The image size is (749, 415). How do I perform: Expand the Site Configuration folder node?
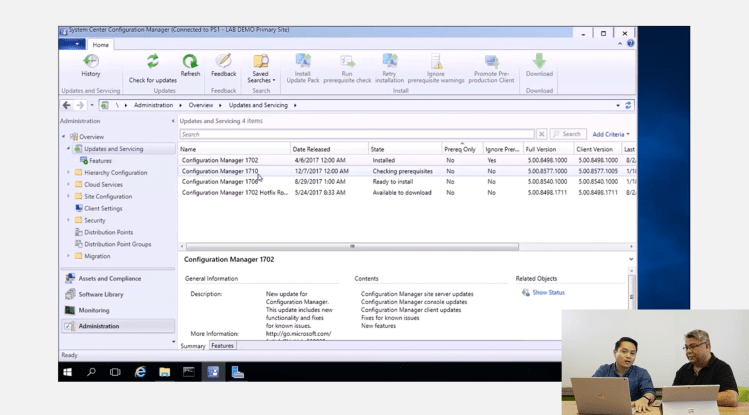(x=68, y=196)
